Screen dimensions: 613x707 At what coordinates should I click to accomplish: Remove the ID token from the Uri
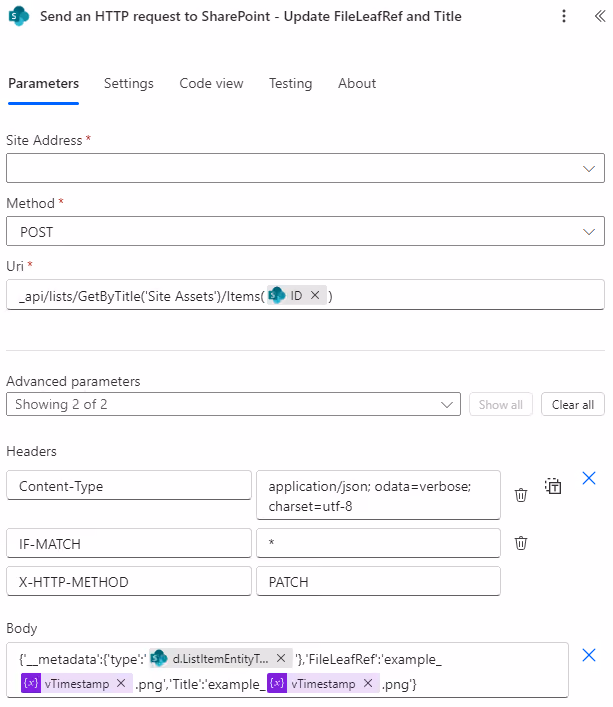315,295
